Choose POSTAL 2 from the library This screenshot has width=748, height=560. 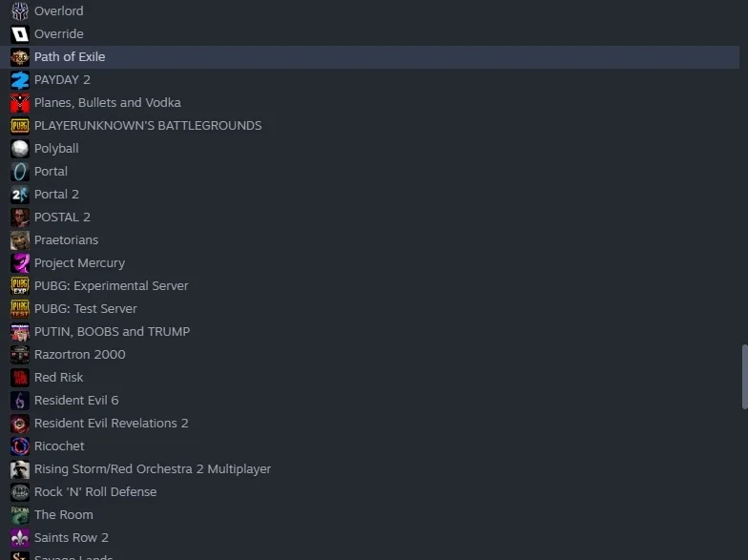click(x=370, y=218)
